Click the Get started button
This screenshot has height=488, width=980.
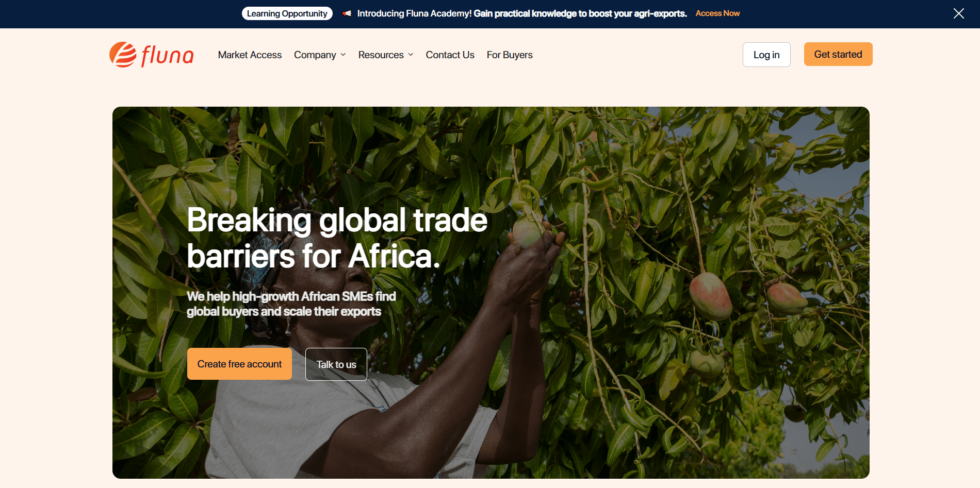click(x=838, y=54)
